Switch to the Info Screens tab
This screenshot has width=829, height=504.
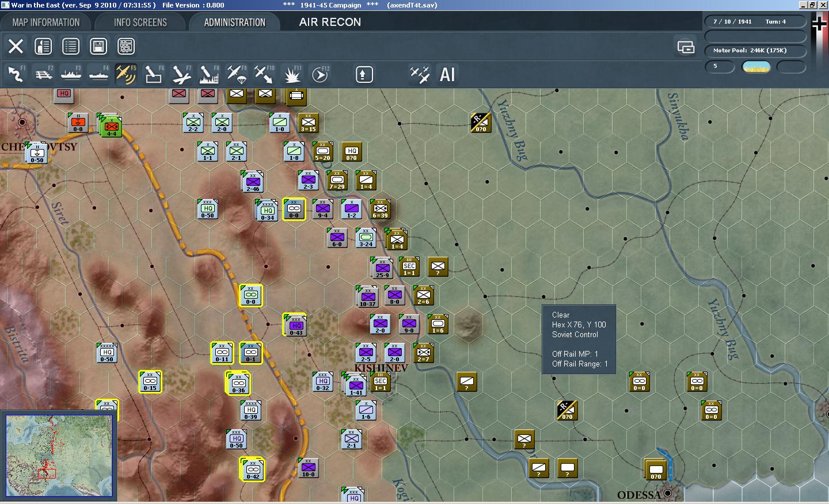point(140,22)
